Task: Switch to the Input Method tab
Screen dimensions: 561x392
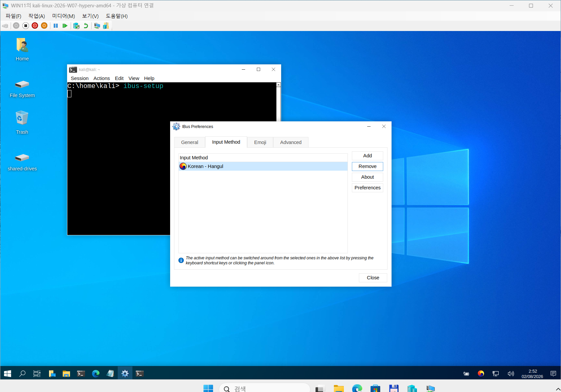Action: (x=226, y=142)
